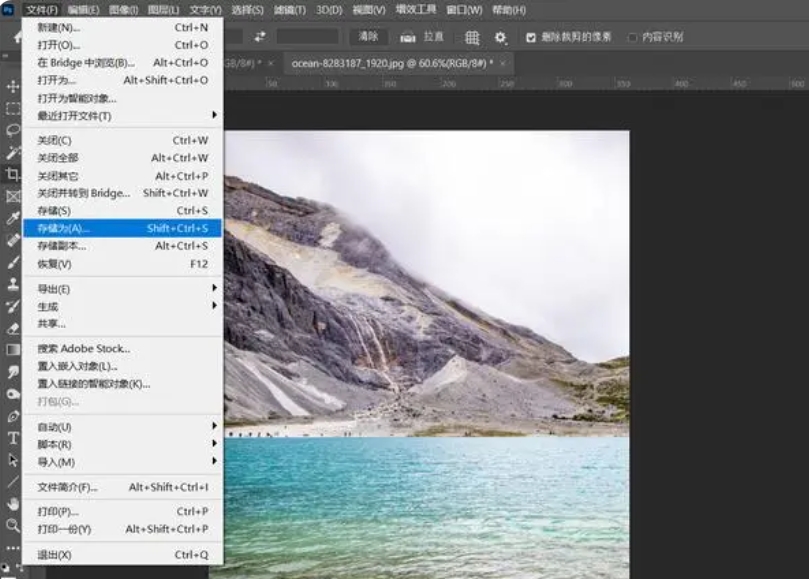The height and width of the screenshot is (579, 809).
Task: Swap crop width and height arrows
Action: pos(260,37)
